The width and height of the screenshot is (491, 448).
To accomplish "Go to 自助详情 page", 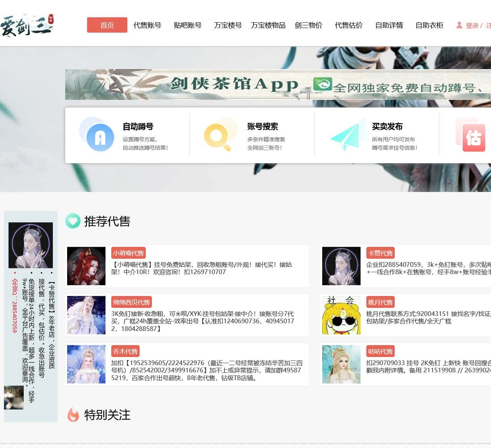I will pyautogui.click(x=389, y=25).
